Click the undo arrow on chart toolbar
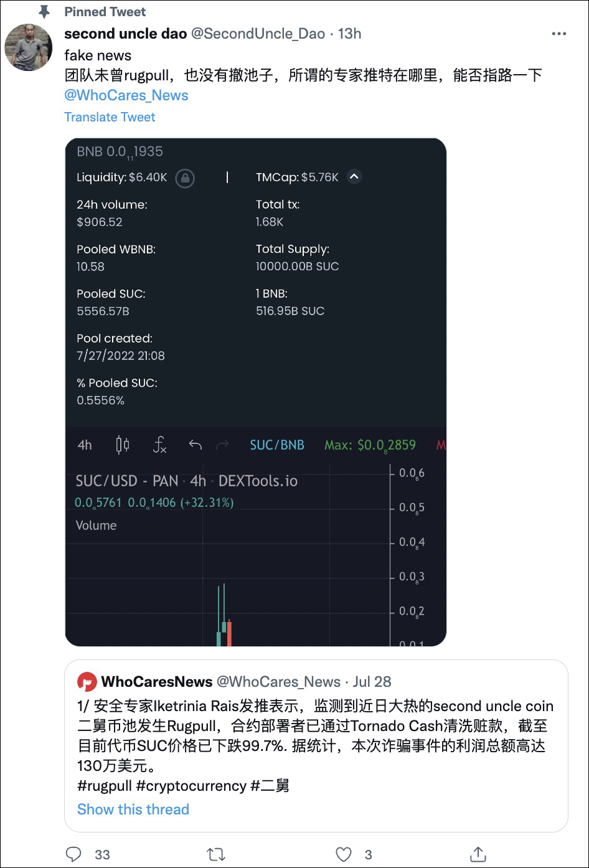 coord(195,445)
